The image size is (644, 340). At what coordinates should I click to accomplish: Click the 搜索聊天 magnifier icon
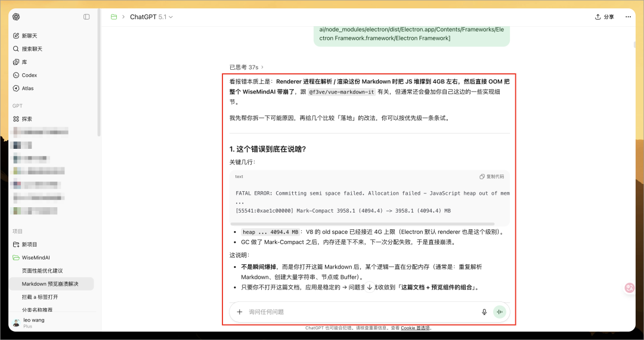tap(16, 49)
